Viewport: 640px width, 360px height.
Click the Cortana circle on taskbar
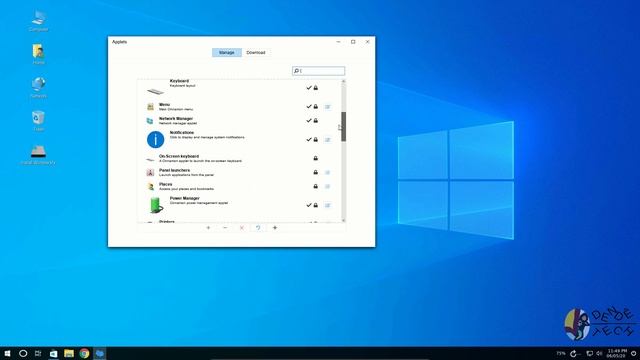pos(23,353)
